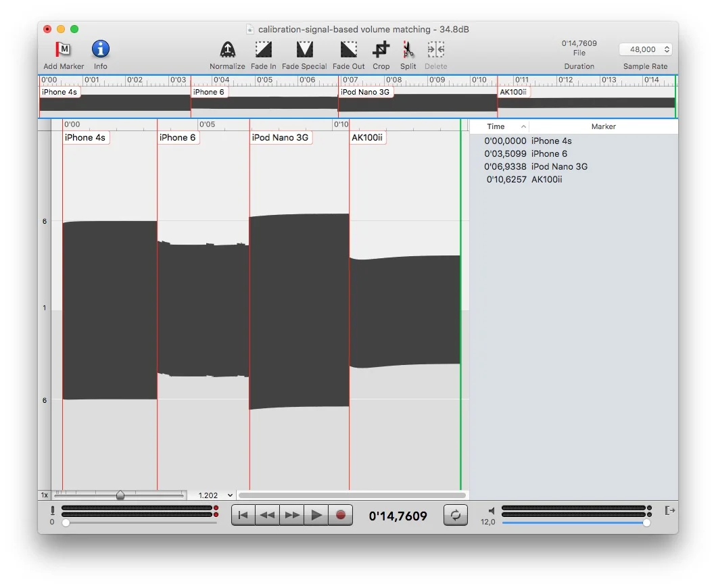Apply the Fade Out effect
The image size is (716, 588).
tap(348, 49)
